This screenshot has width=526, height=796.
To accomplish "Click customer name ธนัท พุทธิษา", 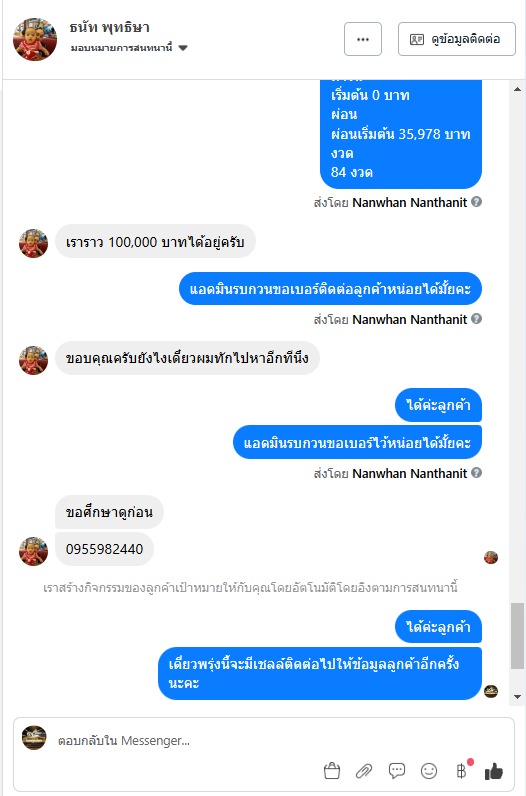I will (x=109, y=27).
